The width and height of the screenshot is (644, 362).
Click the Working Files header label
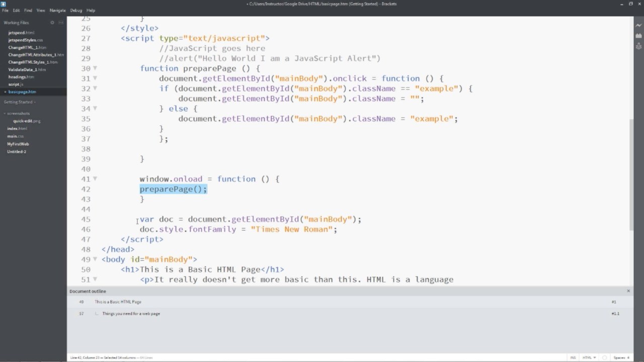16,23
